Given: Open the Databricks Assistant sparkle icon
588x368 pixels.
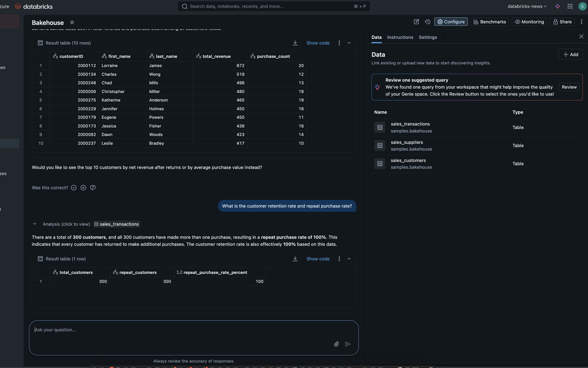Looking at the screenshot, I should pos(558,6).
